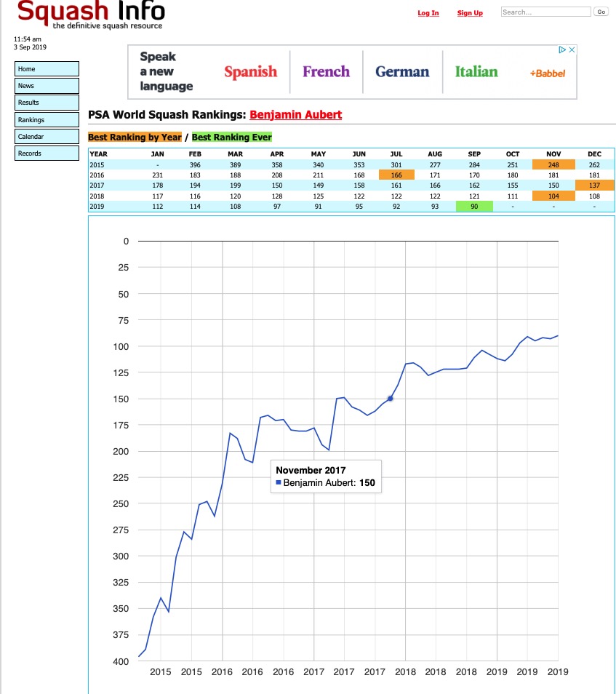Click the Squash Info logo
This screenshot has width=616, height=694.
[x=90, y=15]
